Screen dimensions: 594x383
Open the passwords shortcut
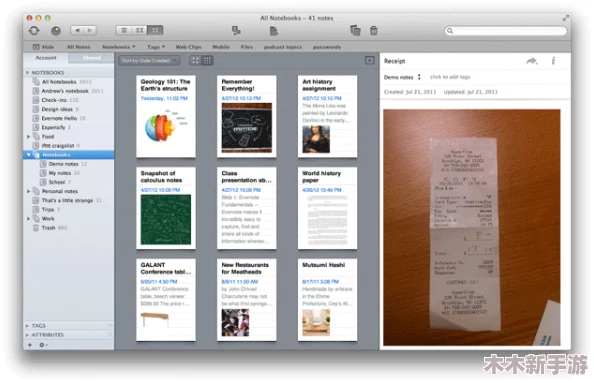tap(327, 47)
